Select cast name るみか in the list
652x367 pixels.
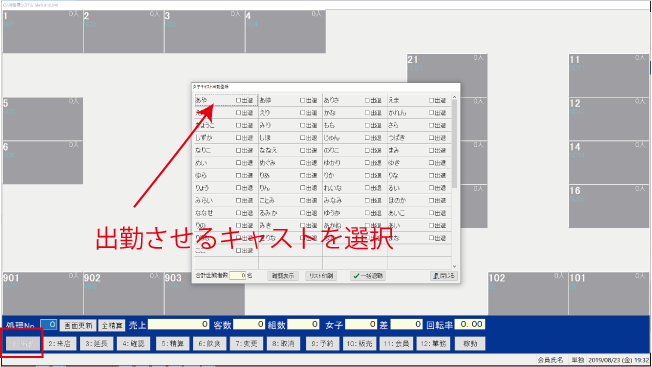click(x=268, y=212)
